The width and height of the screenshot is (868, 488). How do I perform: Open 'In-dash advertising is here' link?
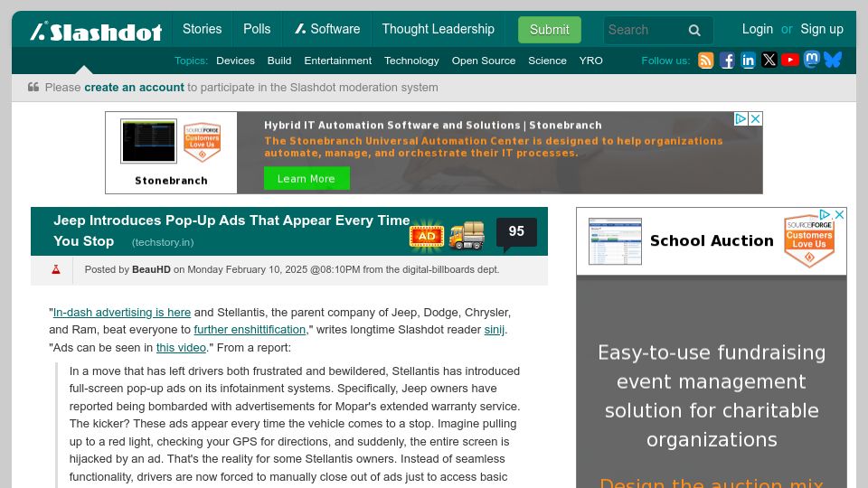pyautogui.click(x=122, y=313)
